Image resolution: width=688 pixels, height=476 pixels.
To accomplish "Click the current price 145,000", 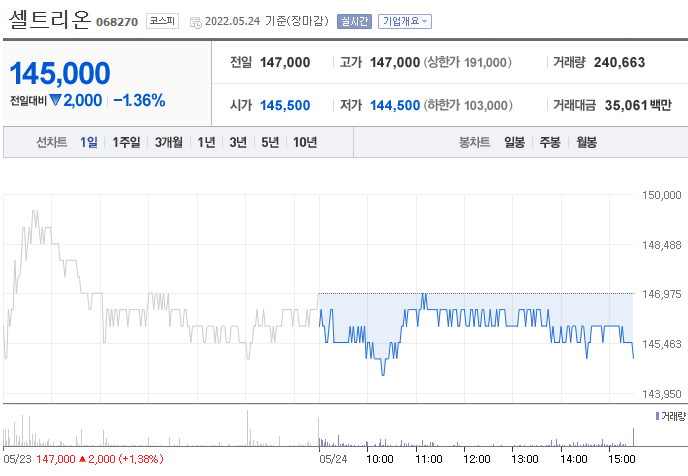I will (60, 73).
